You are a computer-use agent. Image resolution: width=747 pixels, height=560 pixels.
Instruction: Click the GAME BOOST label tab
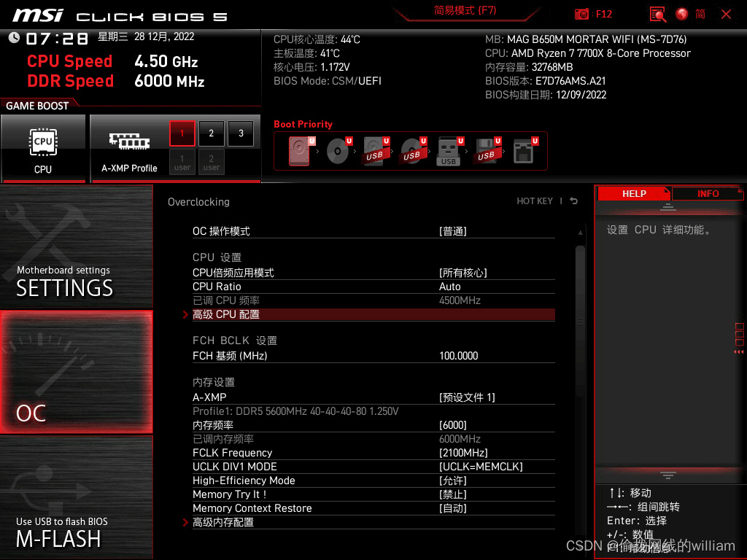coord(37,106)
